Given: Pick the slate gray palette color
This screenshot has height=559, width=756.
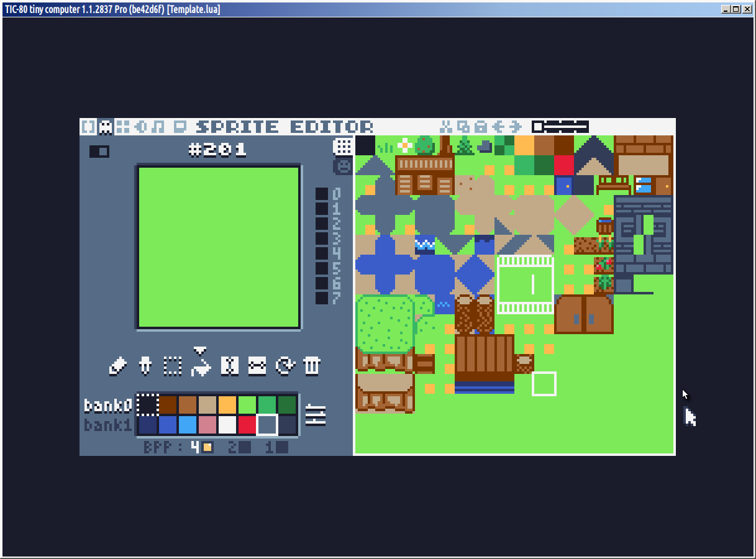Looking at the screenshot, I should click(x=267, y=425).
